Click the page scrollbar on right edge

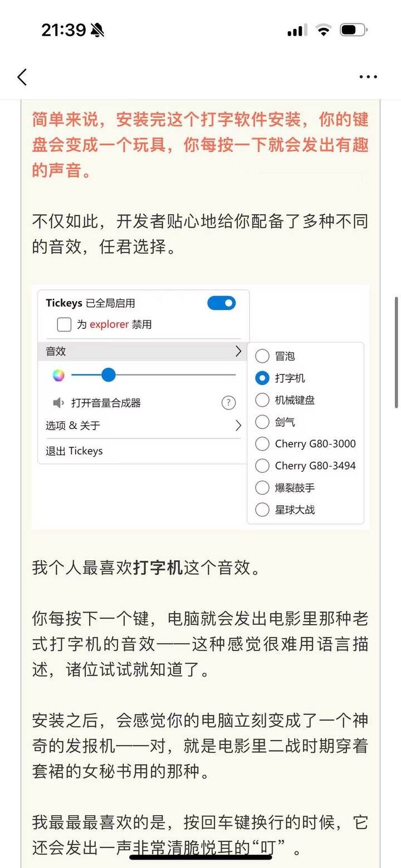coord(396,352)
